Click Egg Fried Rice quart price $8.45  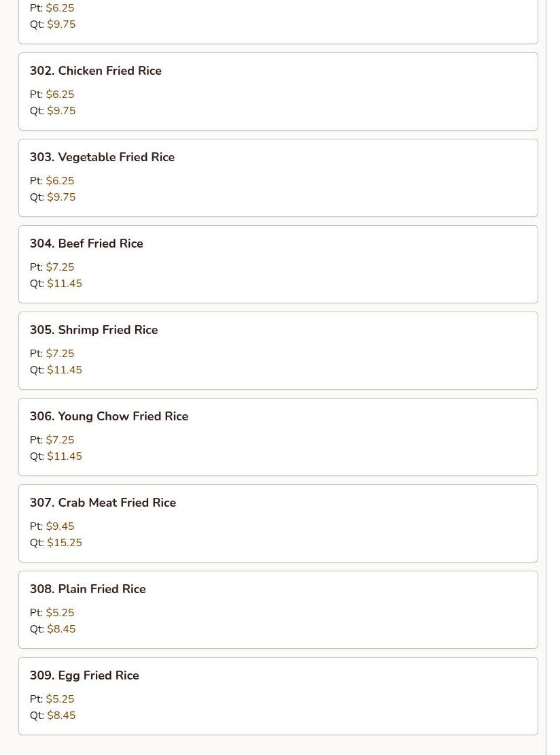tap(61, 716)
